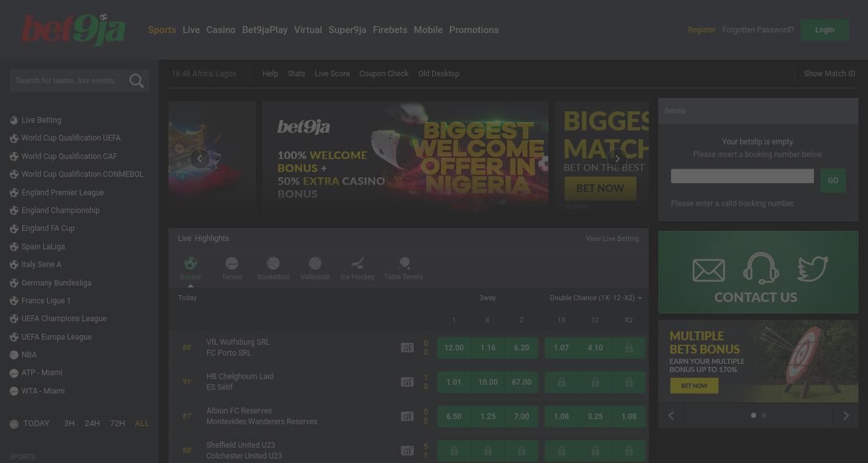
Task: Open the Bet9jaPlay tab
Action: tap(265, 30)
